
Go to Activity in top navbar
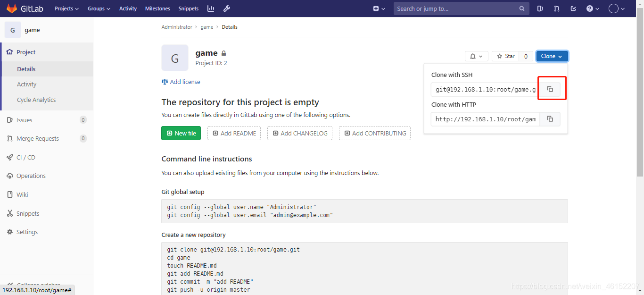[128, 8]
